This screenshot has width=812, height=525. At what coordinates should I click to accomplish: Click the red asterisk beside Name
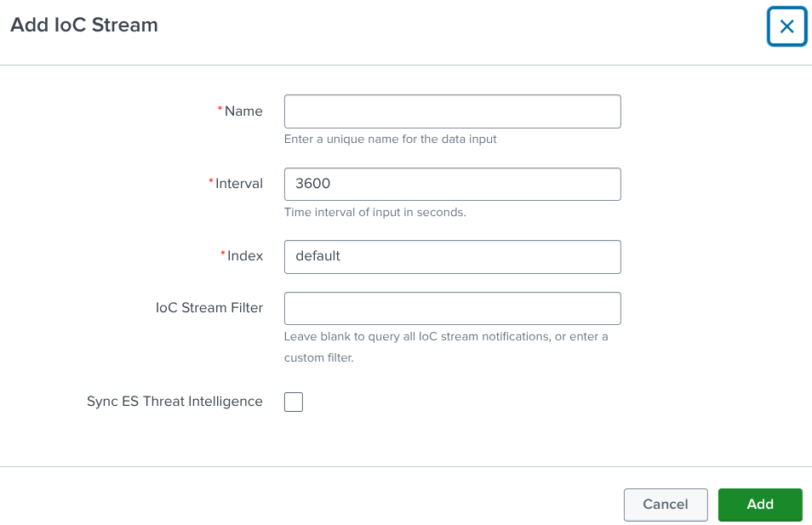220,110
